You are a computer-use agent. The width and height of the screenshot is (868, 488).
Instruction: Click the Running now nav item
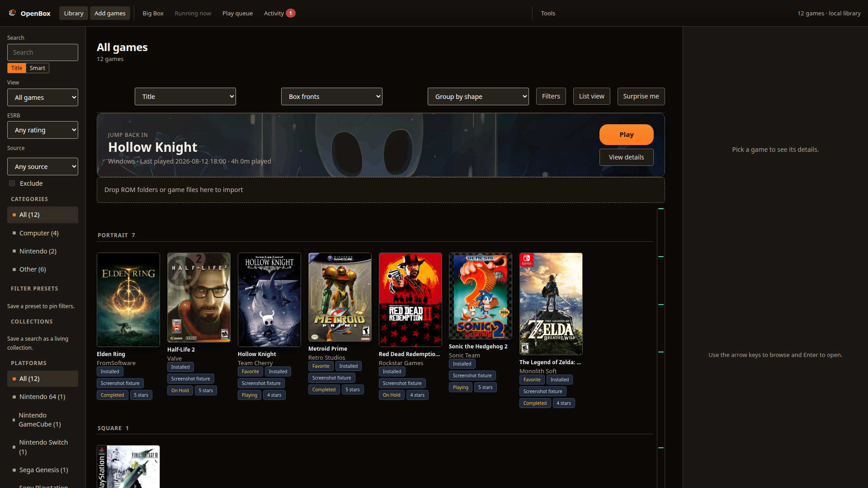coord(193,13)
